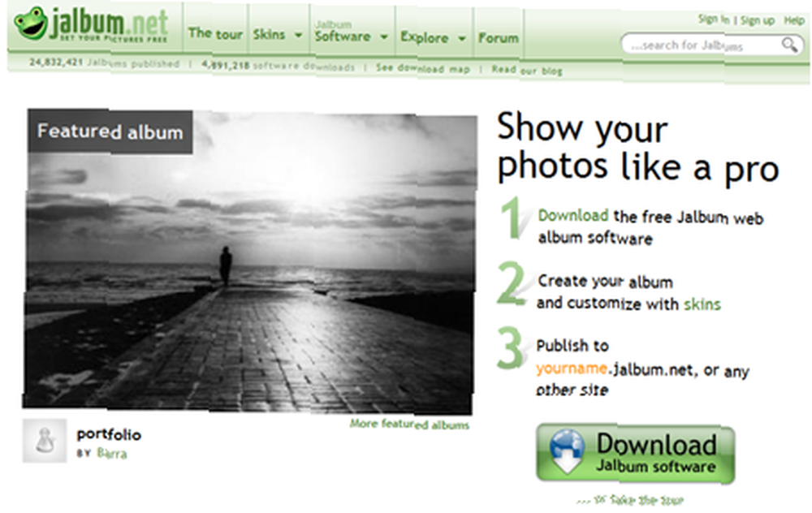Open author Barra's profile link
Image resolution: width=812 pixels, height=513 pixels.
point(112,454)
